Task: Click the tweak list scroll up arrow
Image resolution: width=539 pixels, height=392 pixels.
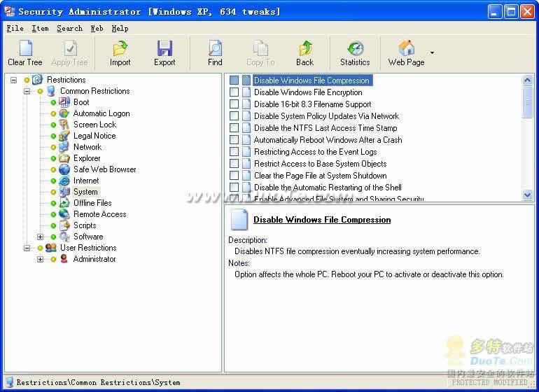Action: 527,80
